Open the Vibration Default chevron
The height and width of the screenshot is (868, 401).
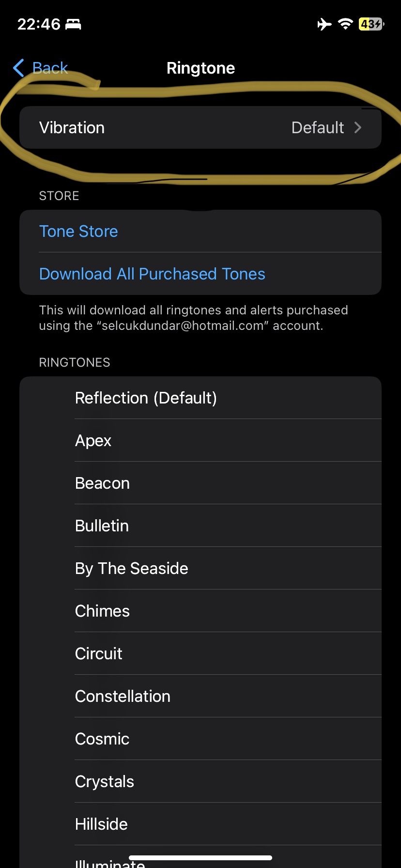point(358,127)
